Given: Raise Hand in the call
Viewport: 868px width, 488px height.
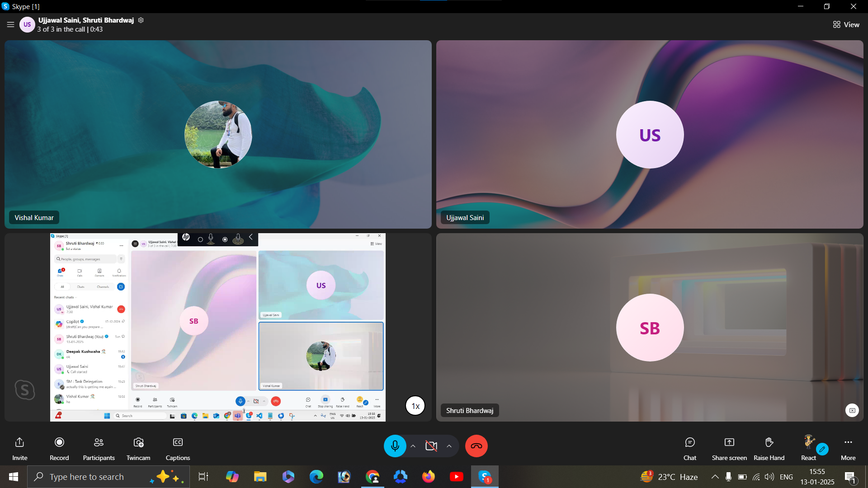Looking at the screenshot, I should click(769, 449).
